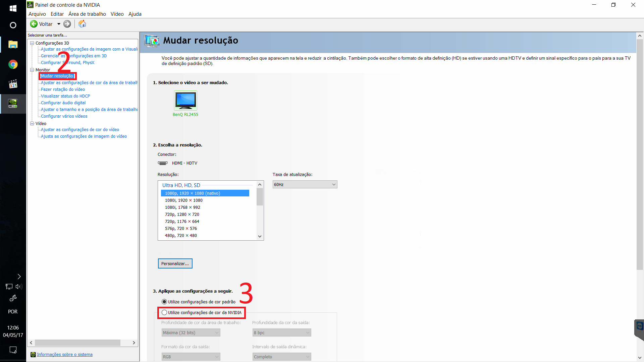Click the green Voltar back arrow icon
Viewport: 644px width, 362px height.
tap(34, 24)
